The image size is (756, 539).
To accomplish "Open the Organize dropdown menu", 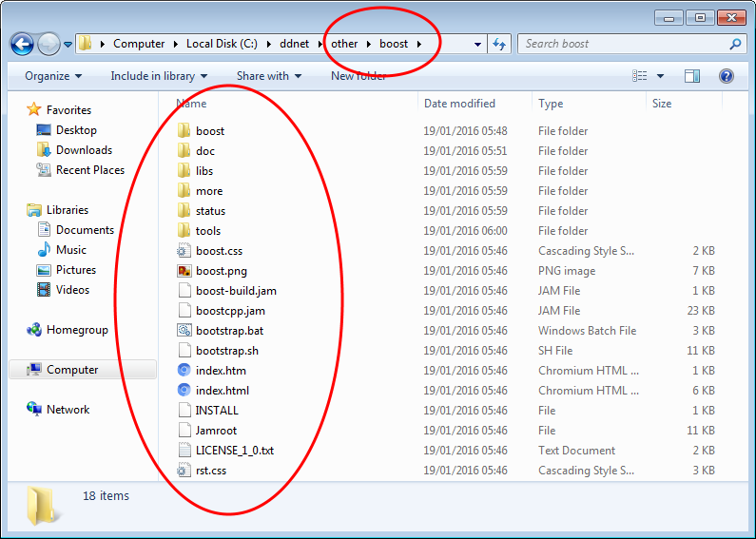I will tap(53, 76).
